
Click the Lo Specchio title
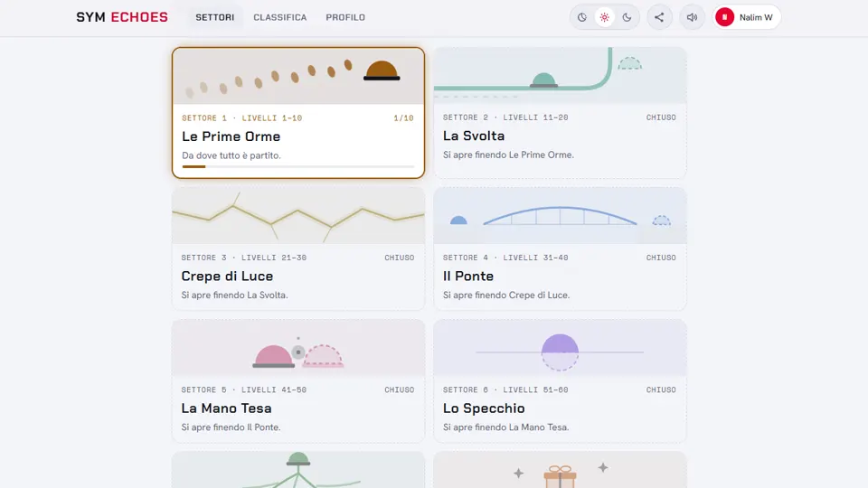(x=484, y=408)
